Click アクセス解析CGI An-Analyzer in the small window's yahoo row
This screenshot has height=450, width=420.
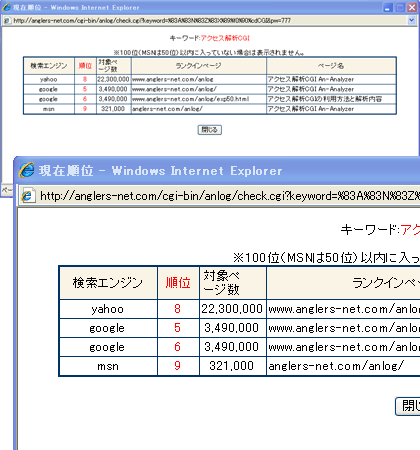[x=311, y=79]
